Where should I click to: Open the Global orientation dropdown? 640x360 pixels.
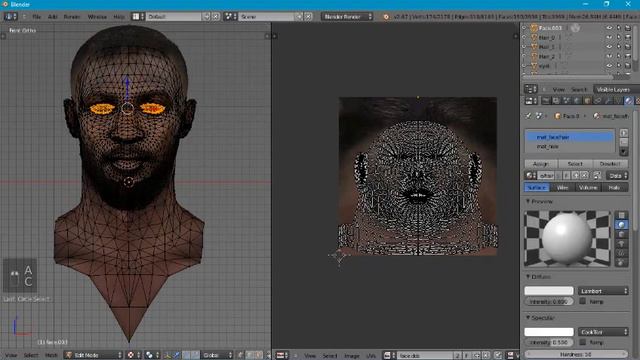point(217,355)
